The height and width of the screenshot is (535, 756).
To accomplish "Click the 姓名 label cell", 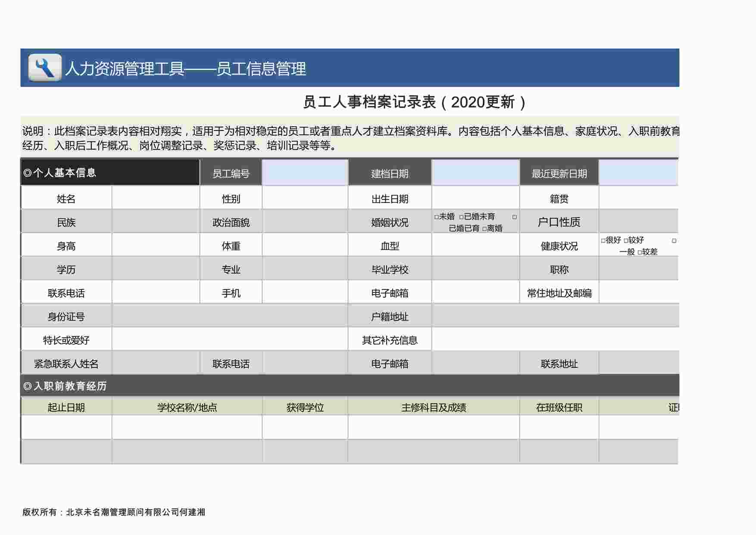I will click(x=66, y=198).
